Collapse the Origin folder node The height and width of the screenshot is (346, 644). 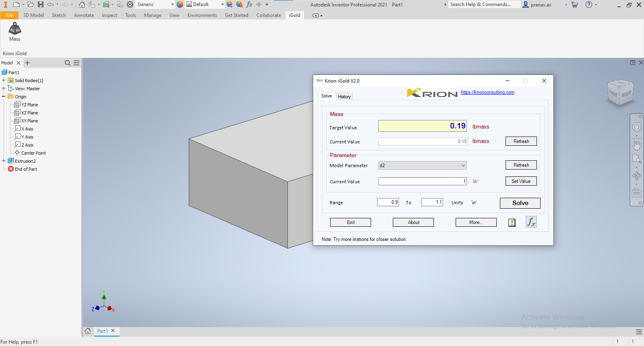pyautogui.click(x=4, y=96)
